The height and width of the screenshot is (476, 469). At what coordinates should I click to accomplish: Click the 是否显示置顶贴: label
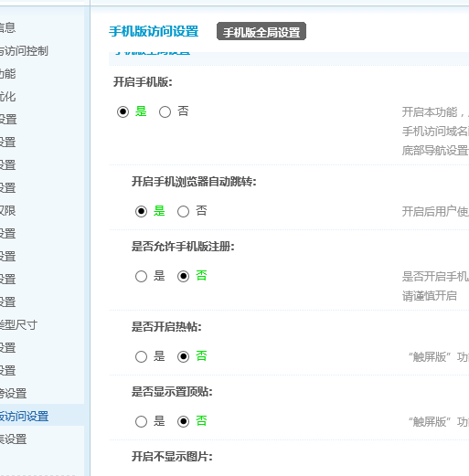point(172,392)
